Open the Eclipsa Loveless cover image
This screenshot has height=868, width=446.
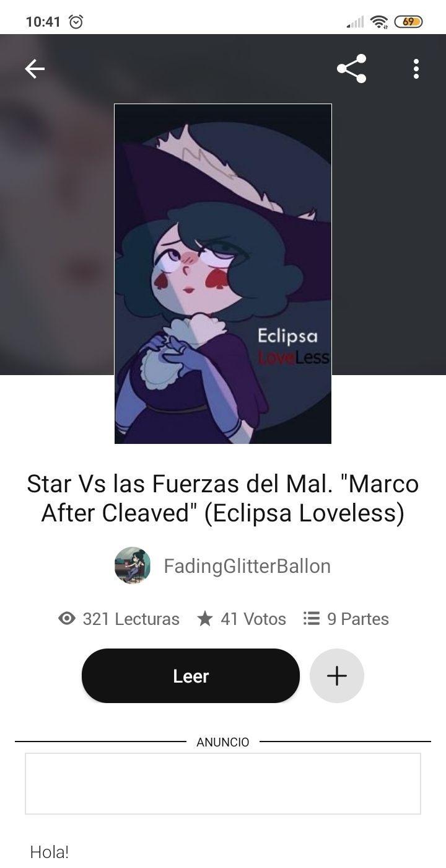223,273
